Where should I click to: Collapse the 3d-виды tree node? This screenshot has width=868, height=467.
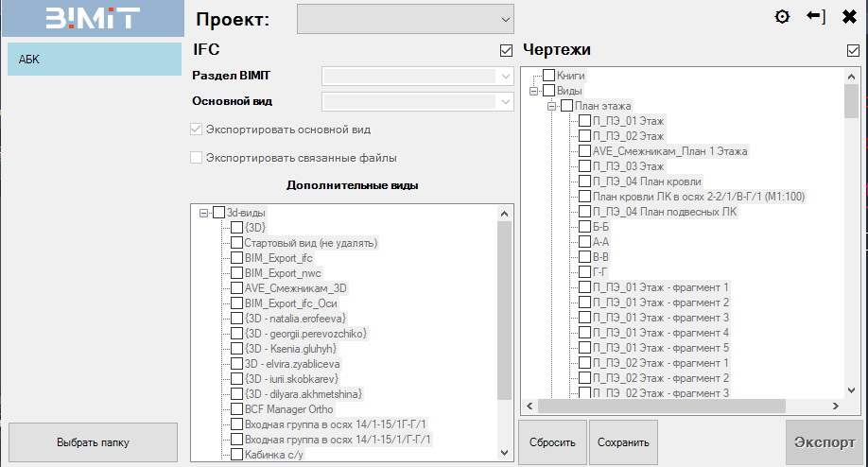coord(203,214)
